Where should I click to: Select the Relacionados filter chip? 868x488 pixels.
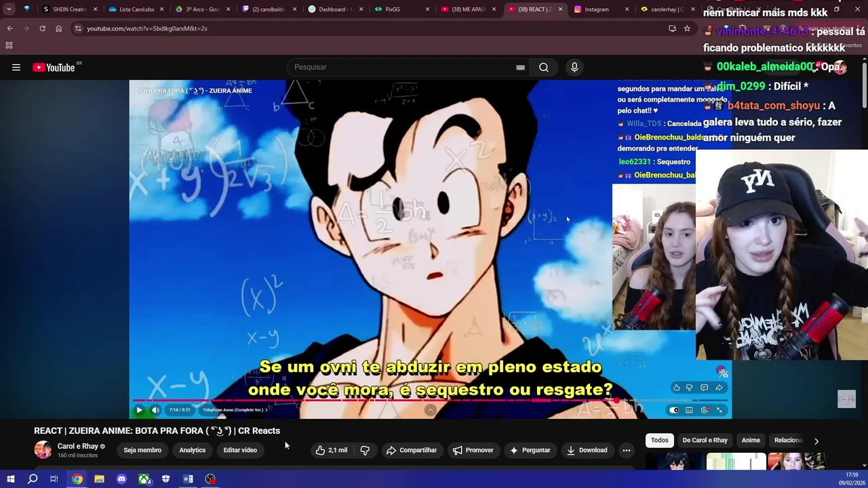[x=788, y=441]
